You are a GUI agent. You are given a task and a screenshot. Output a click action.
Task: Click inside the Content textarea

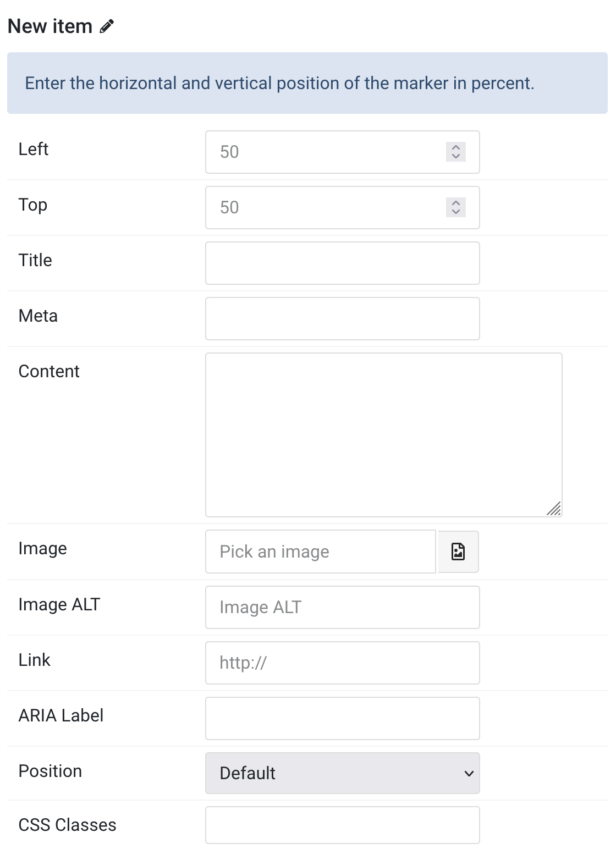pos(384,435)
